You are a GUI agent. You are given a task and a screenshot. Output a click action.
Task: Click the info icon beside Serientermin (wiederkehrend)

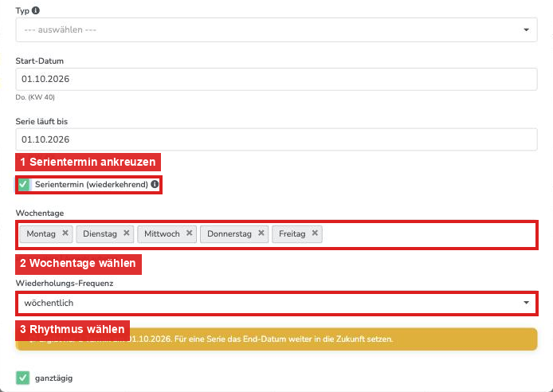coord(155,184)
